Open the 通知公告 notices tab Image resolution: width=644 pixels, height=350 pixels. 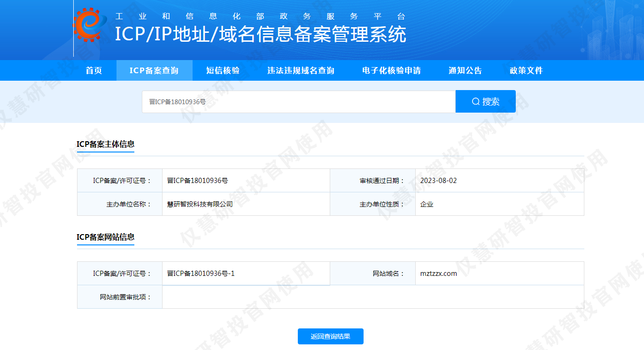[465, 70]
